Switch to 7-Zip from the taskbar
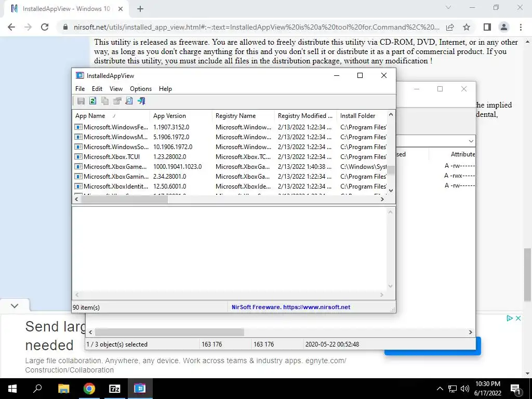The image size is (532, 399). (115, 389)
